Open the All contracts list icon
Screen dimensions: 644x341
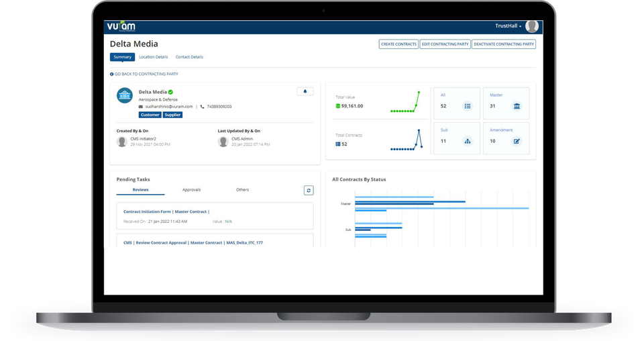[468, 107]
